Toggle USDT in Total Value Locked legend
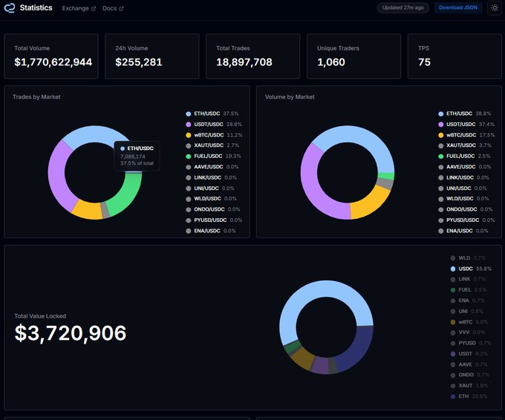505x420 pixels. [469, 354]
